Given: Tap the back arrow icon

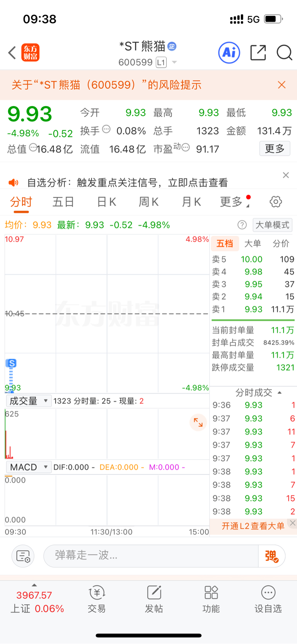Looking at the screenshot, I should pos(12,53).
